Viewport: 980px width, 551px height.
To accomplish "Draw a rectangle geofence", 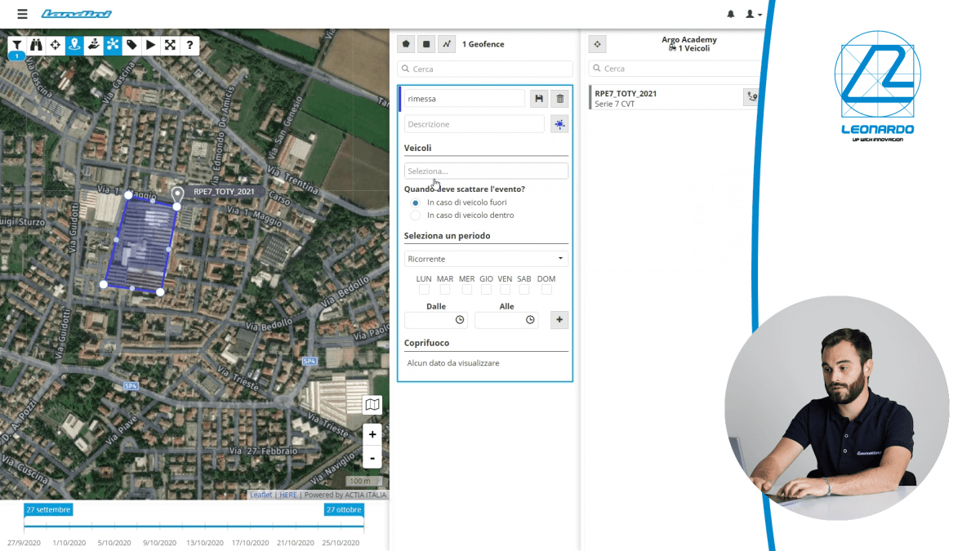I will (x=425, y=44).
